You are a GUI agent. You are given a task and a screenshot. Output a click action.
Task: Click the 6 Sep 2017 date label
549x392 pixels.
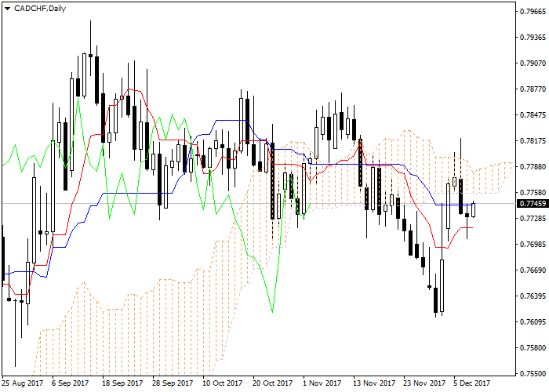[71, 383]
